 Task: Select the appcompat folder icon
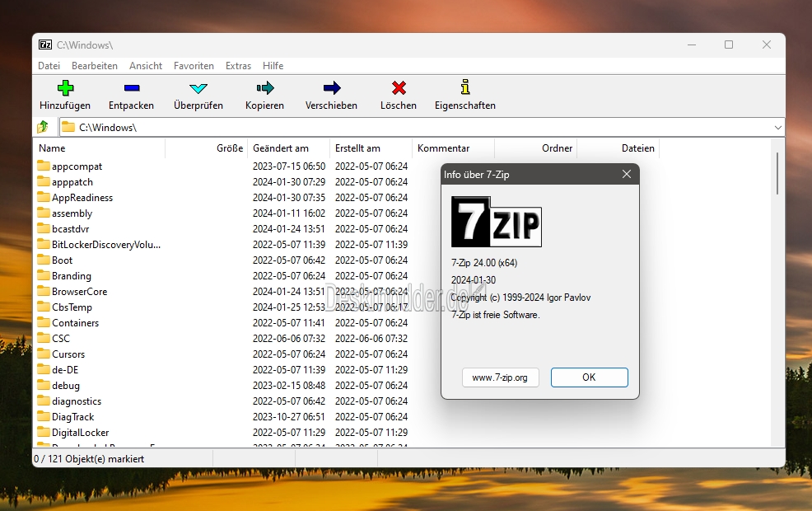pos(44,166)
